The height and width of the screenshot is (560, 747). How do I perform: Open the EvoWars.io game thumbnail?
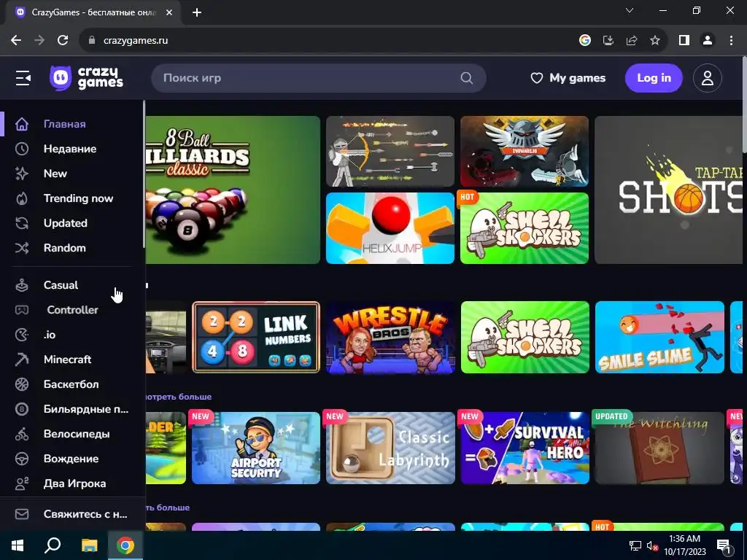pyautogui.click(x=525, y=152)
